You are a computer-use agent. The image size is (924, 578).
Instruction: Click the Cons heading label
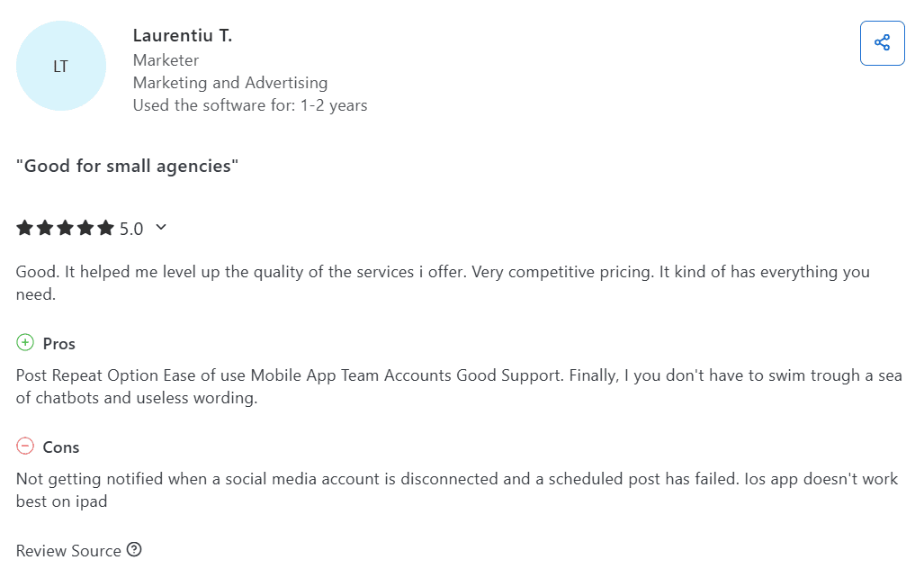click(61, 447)
